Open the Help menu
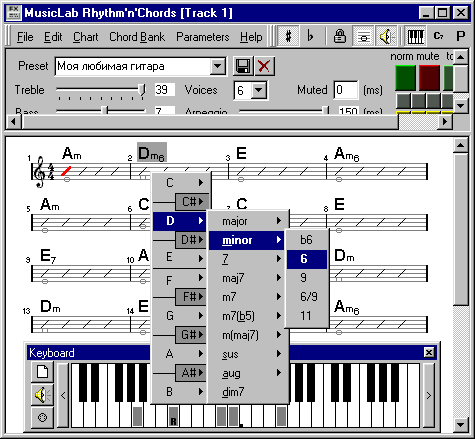 [x=251, y=37]
